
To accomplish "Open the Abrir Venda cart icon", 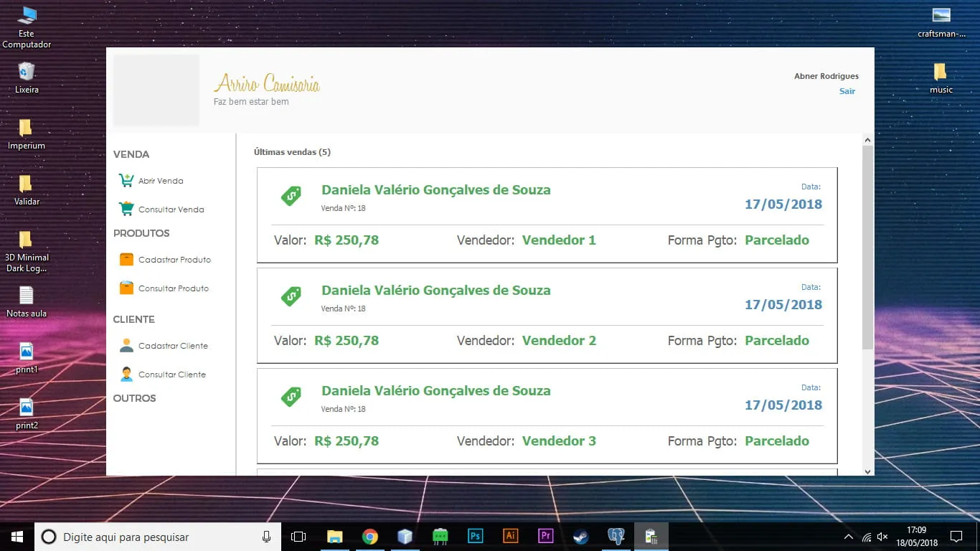I will pos(126,181).
